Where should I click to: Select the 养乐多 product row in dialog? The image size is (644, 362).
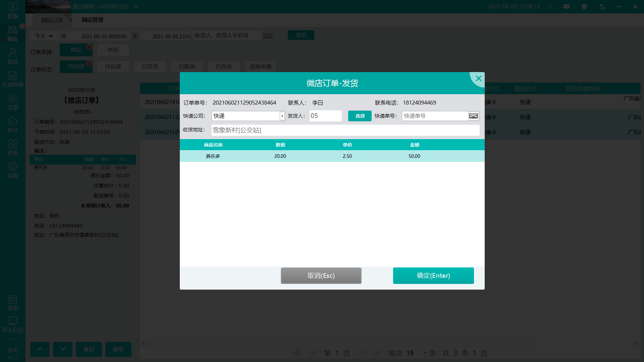click(332, 156)
